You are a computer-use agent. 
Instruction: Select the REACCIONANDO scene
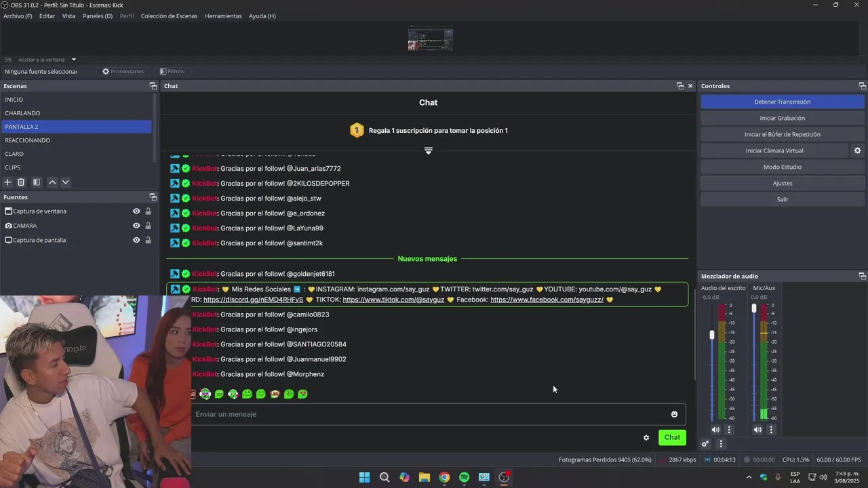76,140
